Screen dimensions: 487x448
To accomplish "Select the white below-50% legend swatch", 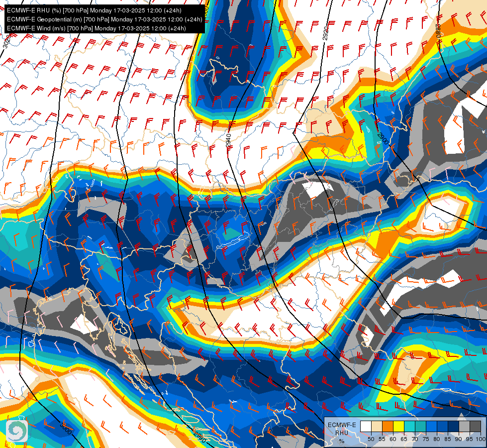I will tap(366, 426).
